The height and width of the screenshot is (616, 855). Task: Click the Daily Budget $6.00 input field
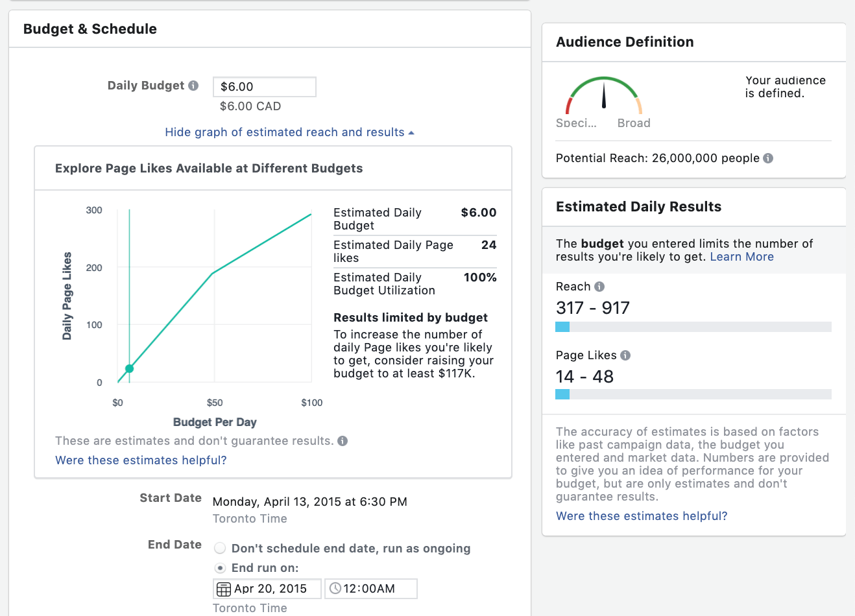(264, 87)
